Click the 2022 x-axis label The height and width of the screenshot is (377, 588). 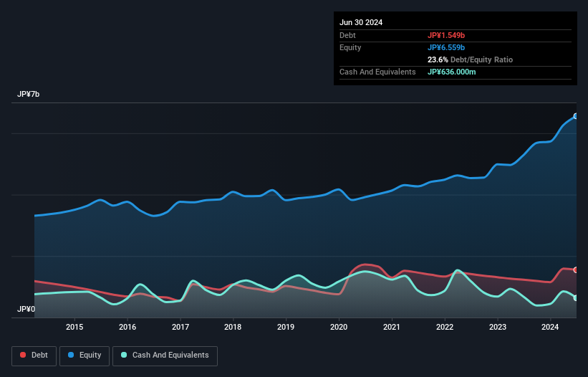tap(445, 327)
